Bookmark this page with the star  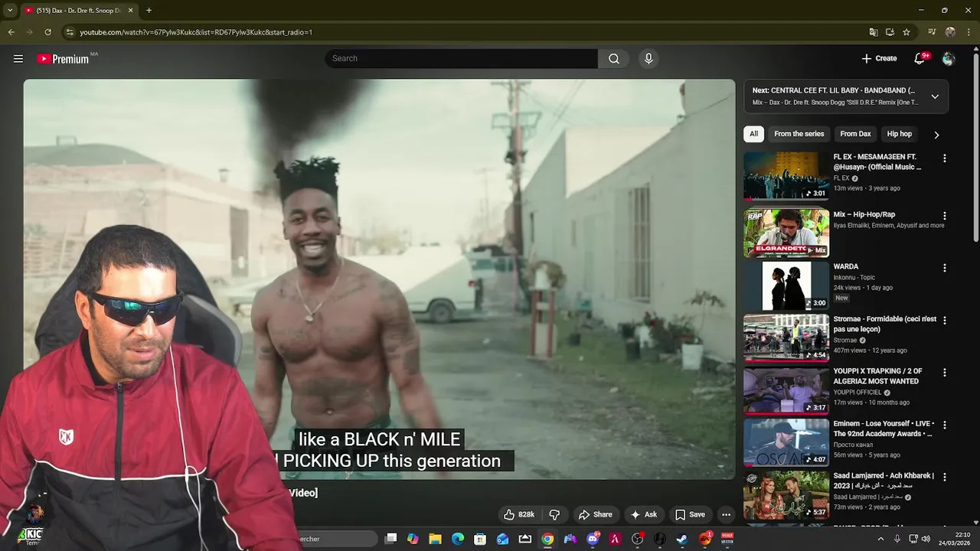pos(906,32)
